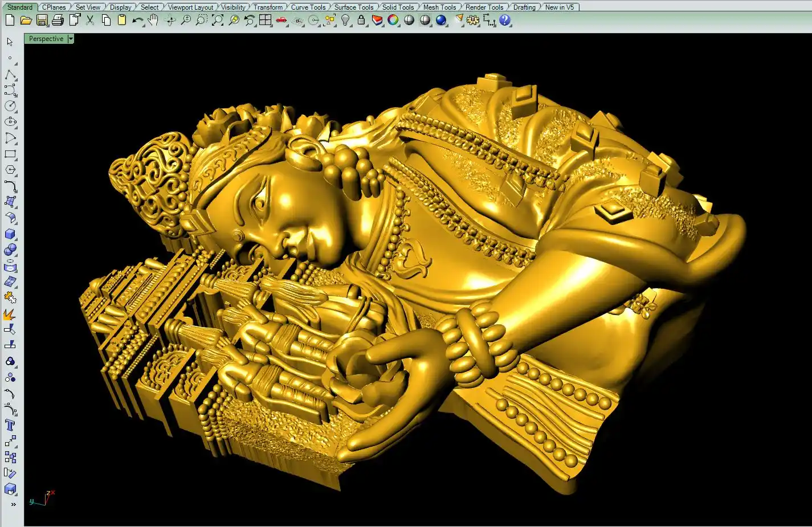Toggle object visibility with light bulb
This screenshot has height=527, width=812.
(x=345, y=21)
